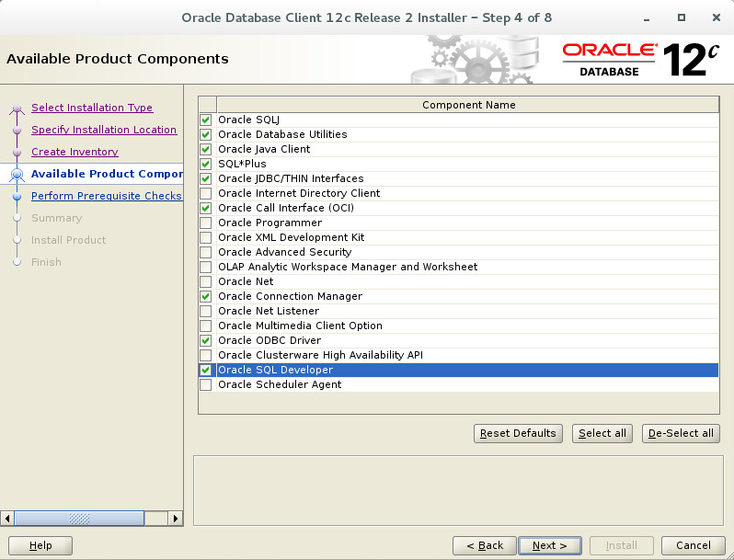This screenshot has width=734, height=560.
Task: Select the Oracle Database Utilities row text
Action: [282, 135]
